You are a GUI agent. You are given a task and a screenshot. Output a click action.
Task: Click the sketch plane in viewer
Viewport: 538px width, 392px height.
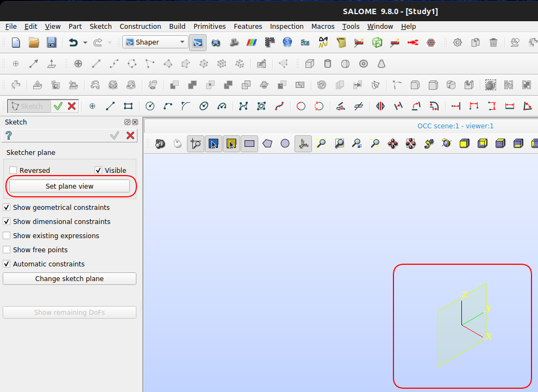click(461, 326)
